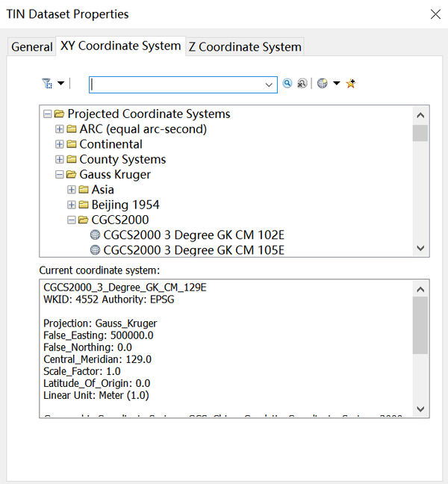
Task: Switch to the General tab
Action: (x=32, y=46)
